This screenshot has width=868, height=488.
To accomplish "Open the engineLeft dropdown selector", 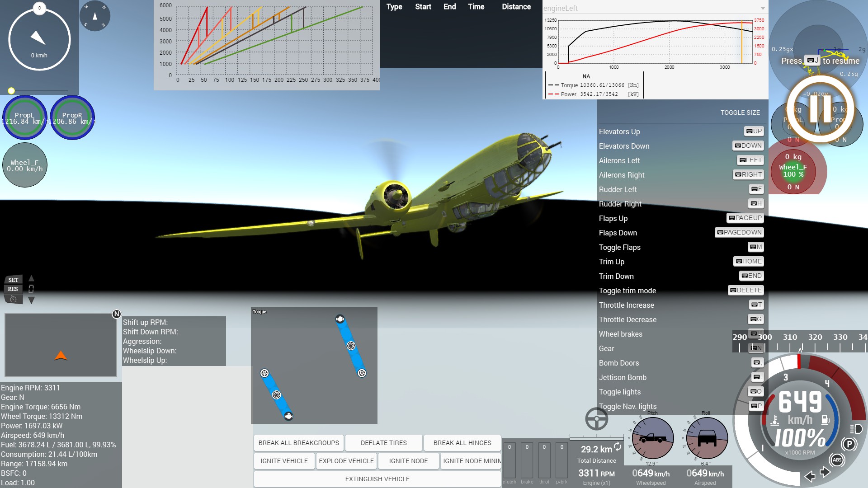I will (763, 8).
